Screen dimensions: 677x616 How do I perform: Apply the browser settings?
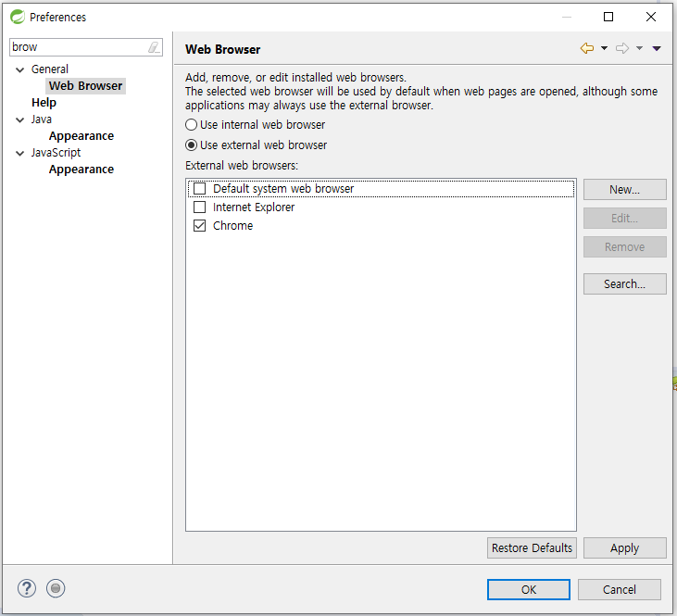(625, 548)
